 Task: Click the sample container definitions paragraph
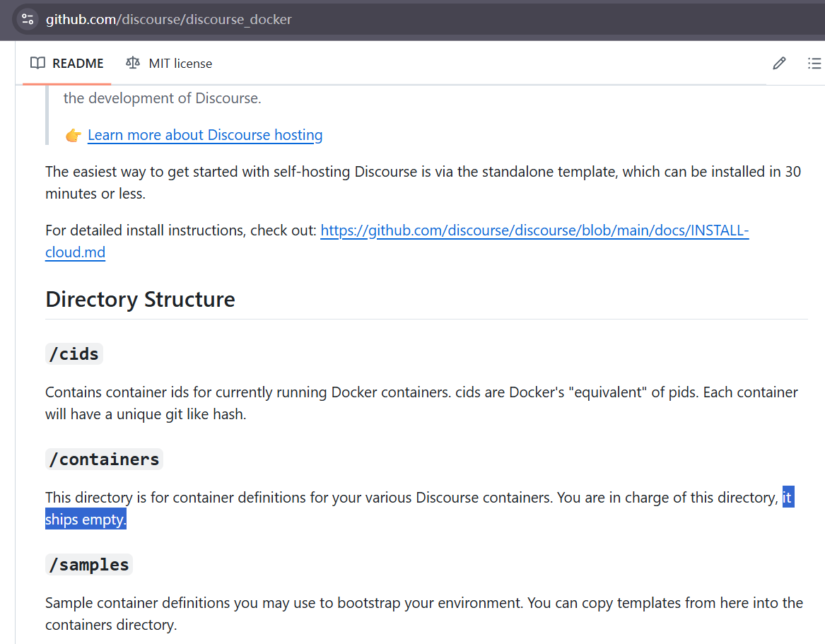pyautogui.click(x=424, y=614)
